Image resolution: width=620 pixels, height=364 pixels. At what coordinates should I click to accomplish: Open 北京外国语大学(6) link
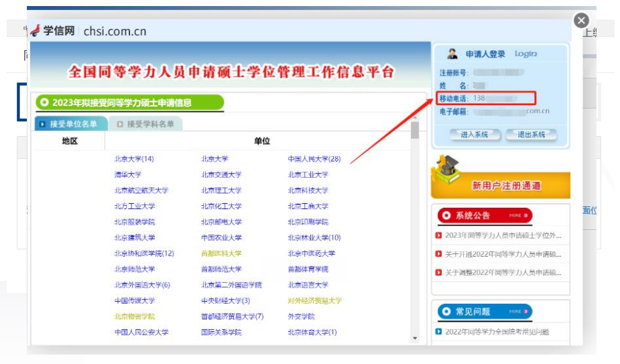click(x=142, y=285)
